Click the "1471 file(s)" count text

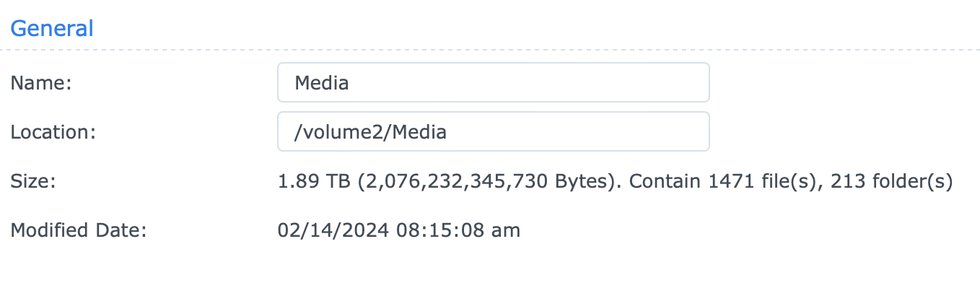pyautogui.click(x=761, y=181)
